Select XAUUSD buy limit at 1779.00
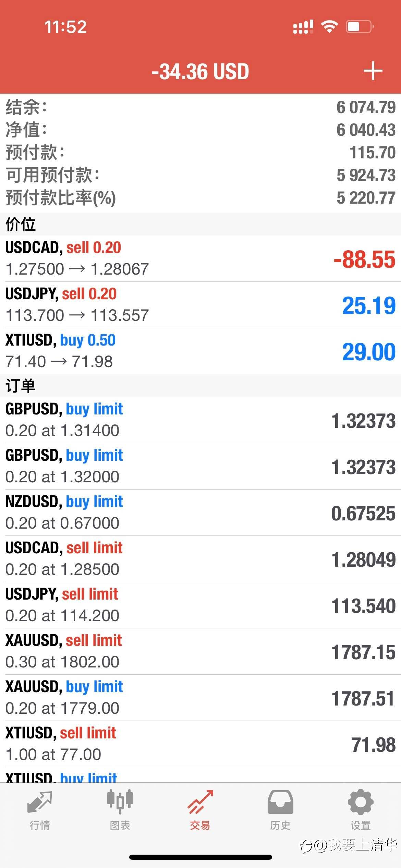Image resolution: width=401 pixels, height=868 pixels. pyautogui.click(x=200, y=698)
